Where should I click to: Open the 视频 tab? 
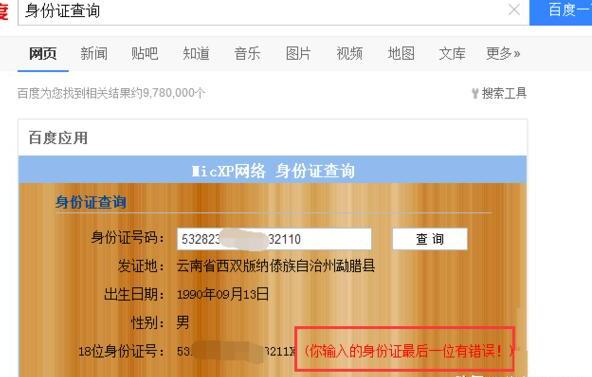click(350, 54)
